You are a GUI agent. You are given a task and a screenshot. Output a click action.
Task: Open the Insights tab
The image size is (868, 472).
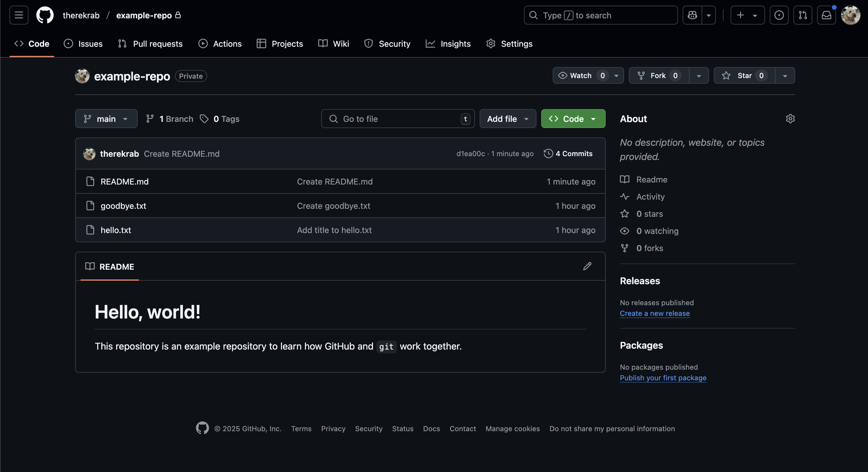(448, 44)
